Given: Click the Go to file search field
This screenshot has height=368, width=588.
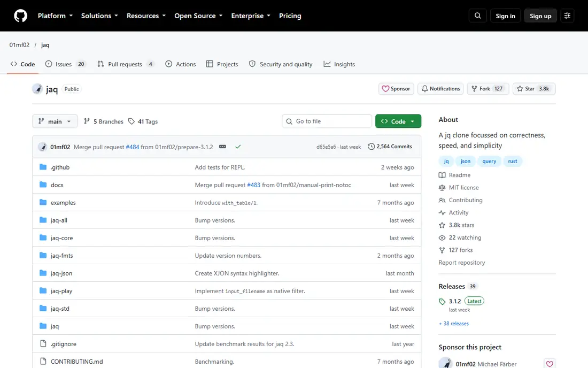Looking at the screenshot, I should [x=327, y=121].
